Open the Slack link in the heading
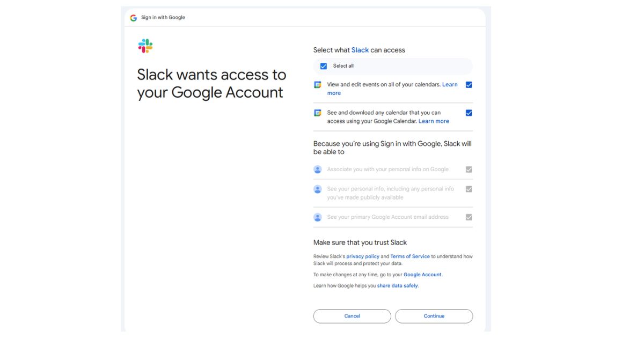Image resolution: width=644 pixels, height=338 pixels. pos(360,50)
